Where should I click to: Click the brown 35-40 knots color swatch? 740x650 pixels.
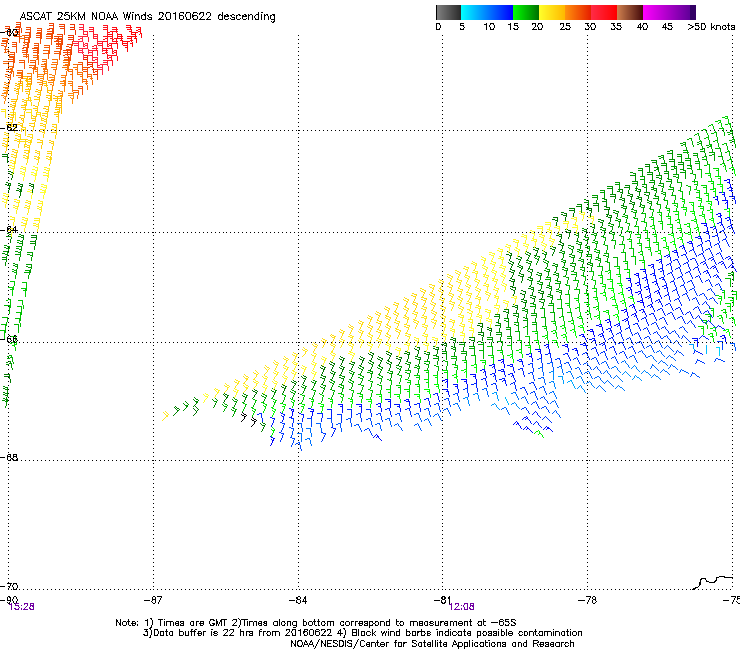(630, 12)
